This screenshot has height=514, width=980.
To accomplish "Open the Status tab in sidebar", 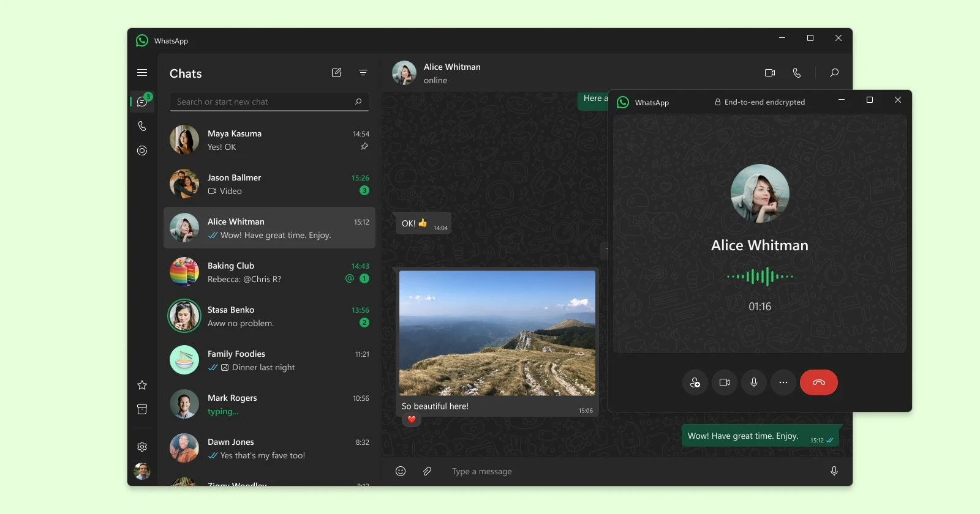I will (x=142, y=151).
